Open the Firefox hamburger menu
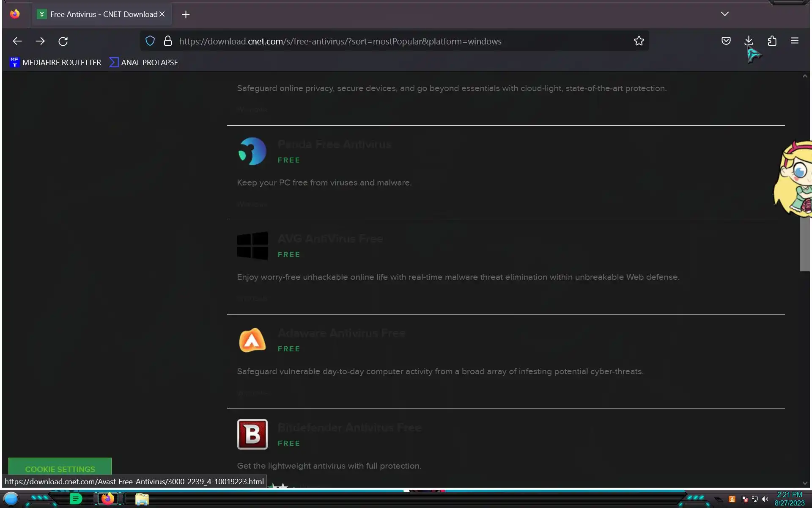812x508 pixels. (x=794, y=41)
